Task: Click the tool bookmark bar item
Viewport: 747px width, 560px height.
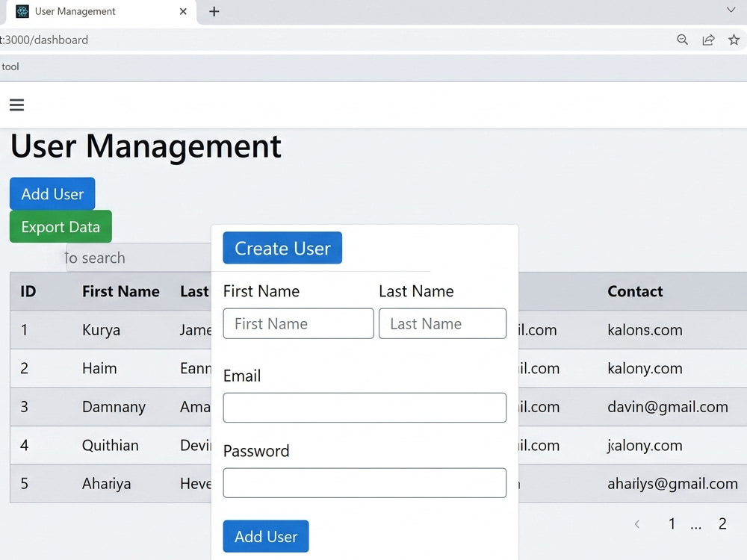Action: [x=10, y=66]
